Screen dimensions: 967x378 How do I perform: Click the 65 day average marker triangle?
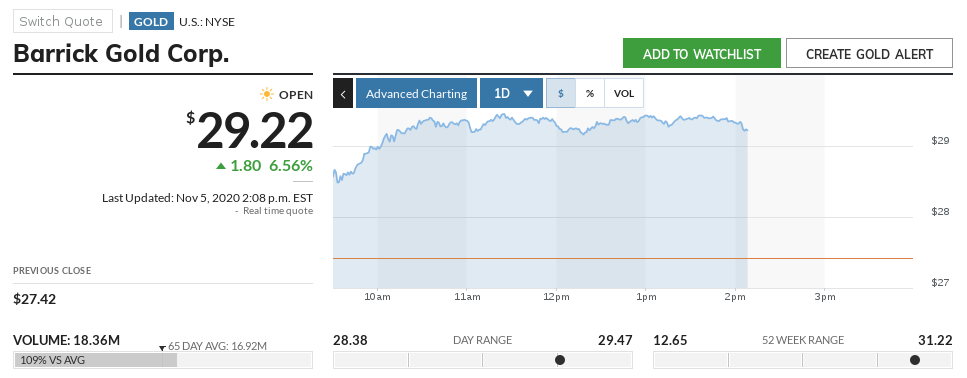(x=163, y=348)
